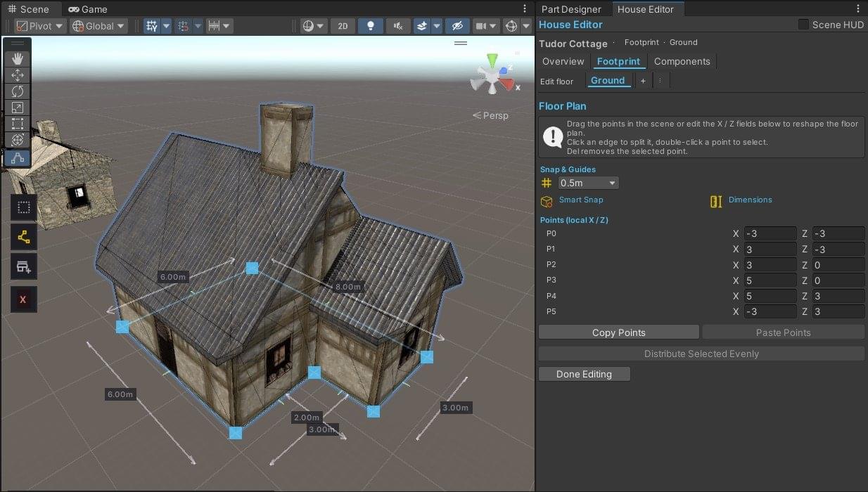Image resolution: width=868 pixels, height=492 pixels.
Task: Select the Ground floor tab
Action: pos(608,81)
